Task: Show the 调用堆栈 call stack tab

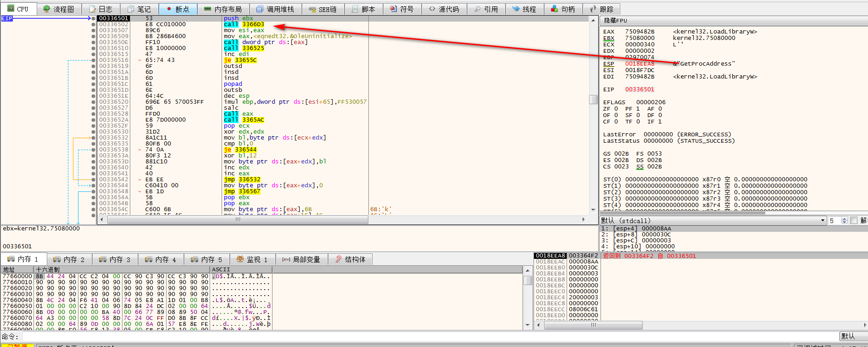Action: pos(275,9)
